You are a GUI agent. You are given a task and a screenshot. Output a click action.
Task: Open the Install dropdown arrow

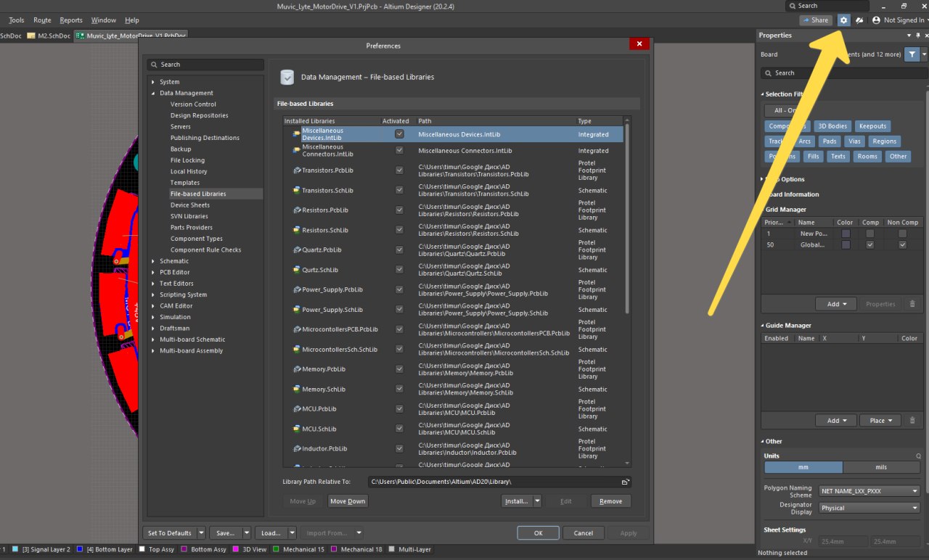[x=537, y=501]
